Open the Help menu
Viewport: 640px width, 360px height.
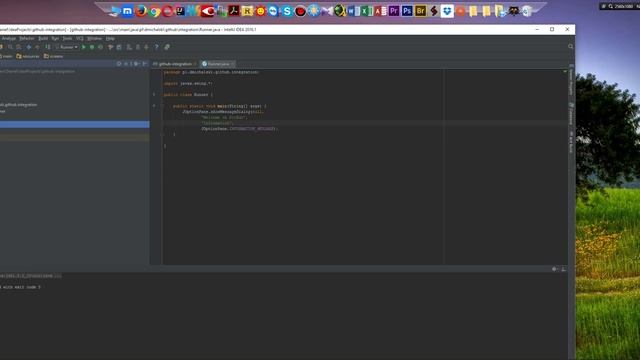pyautogui.click(x=110, y=38)
